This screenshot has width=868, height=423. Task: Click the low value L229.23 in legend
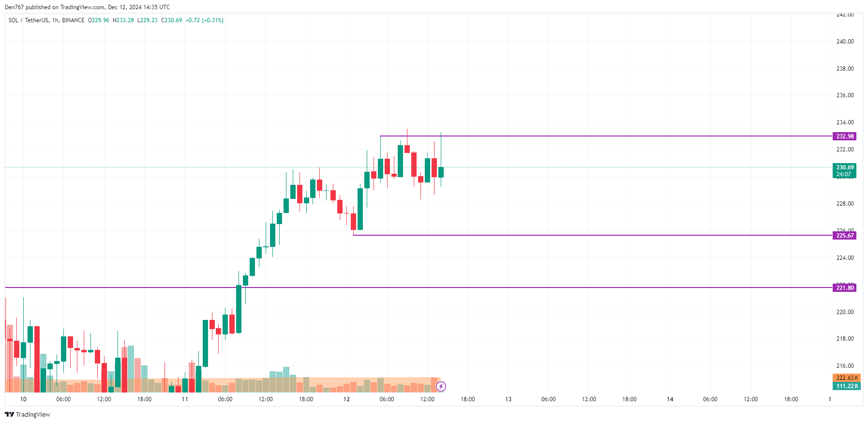point(147,20)
